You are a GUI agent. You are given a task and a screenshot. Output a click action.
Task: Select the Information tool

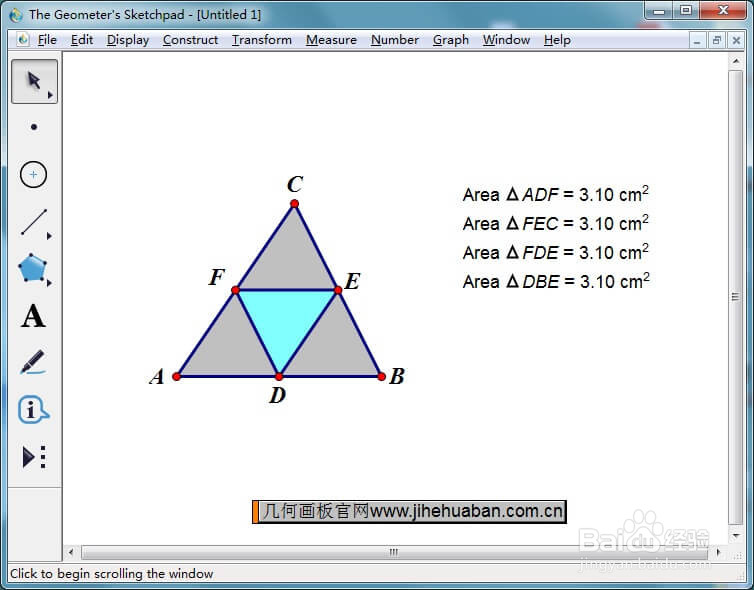click(33, 410)
